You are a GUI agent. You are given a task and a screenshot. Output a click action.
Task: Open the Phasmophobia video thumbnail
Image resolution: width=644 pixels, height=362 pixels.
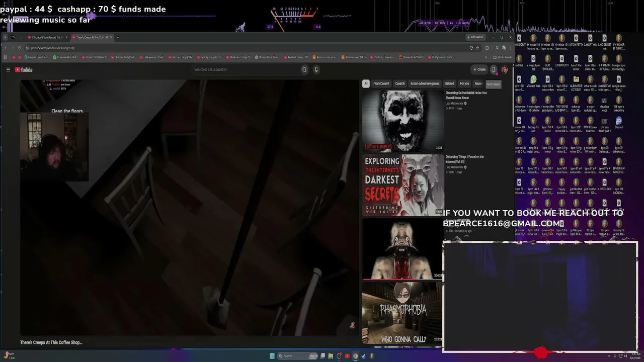tap(403, 313)
